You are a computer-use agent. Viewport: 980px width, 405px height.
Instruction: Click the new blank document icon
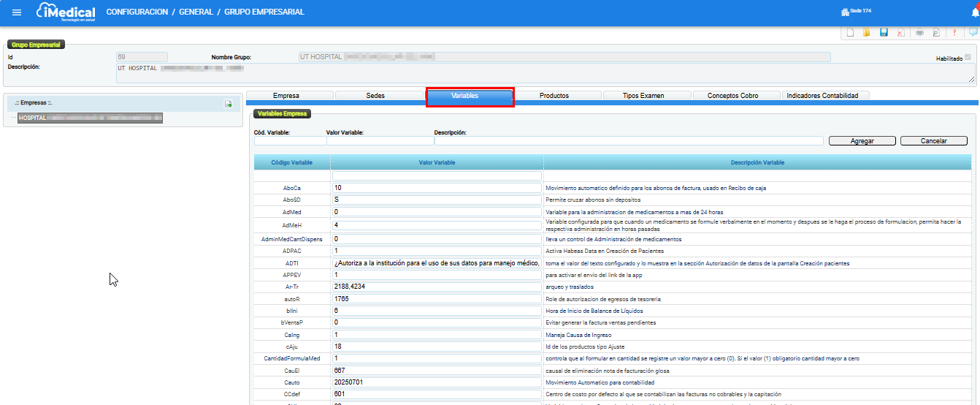coord(850,32)
